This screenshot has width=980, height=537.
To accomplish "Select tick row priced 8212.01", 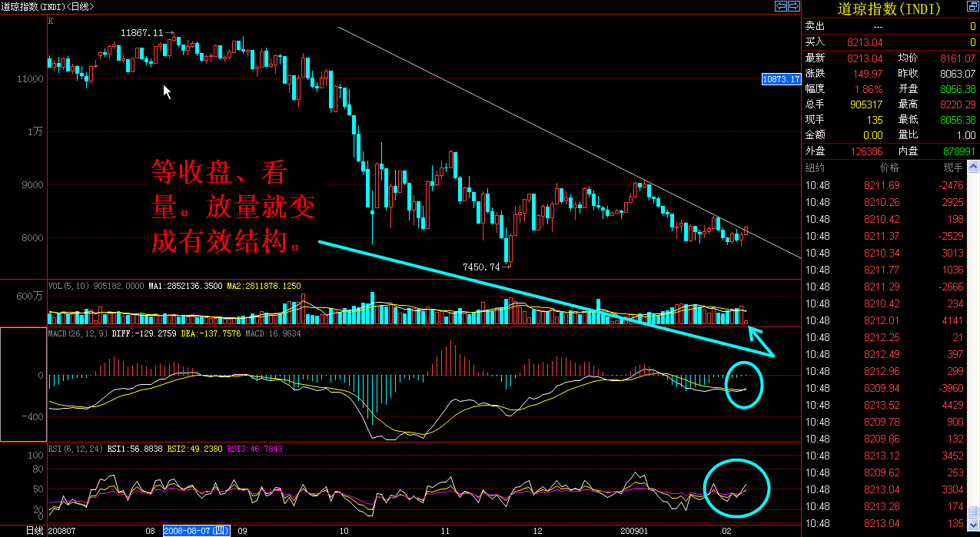I will 885,320.
